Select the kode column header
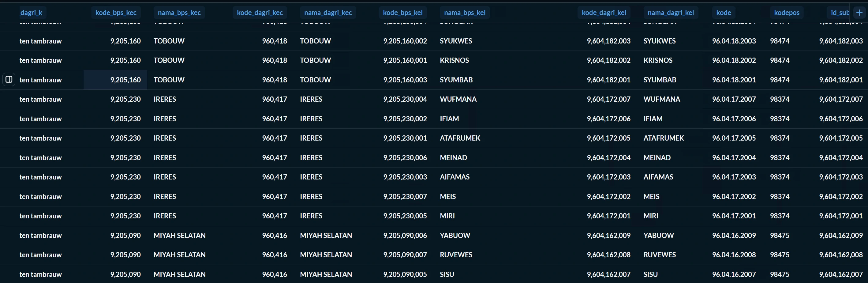This screenshot has height=283, width=868. [x=724, y=13]
